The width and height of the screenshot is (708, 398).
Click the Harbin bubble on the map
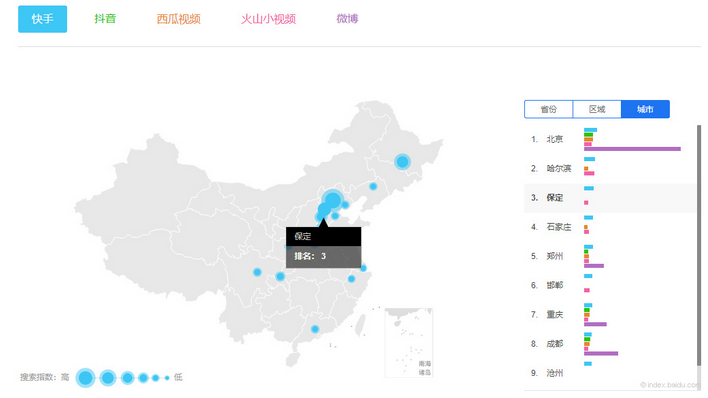(x=402, y=162)
